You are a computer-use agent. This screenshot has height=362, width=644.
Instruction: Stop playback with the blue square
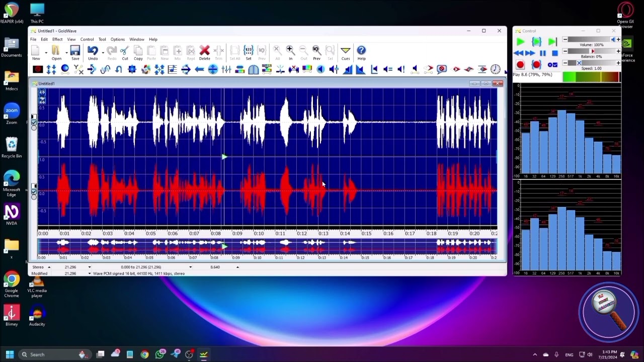tap(554, 53)
